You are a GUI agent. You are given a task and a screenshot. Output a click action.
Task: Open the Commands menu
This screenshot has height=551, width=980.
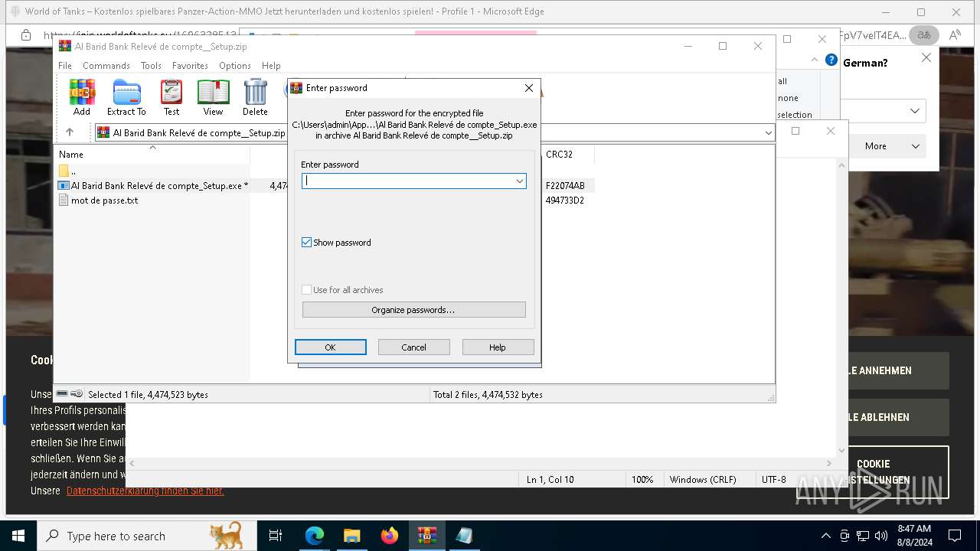pos(106,66)
